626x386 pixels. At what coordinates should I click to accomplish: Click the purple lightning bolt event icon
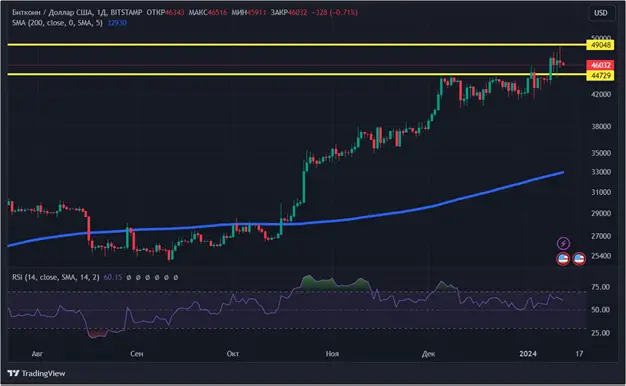[x=563, y=243]
